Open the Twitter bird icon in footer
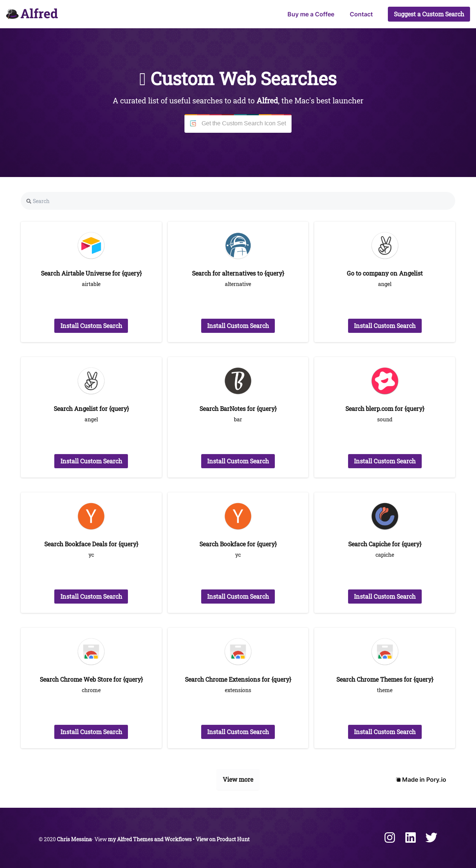The image size is (476, 868). [431, 838]
